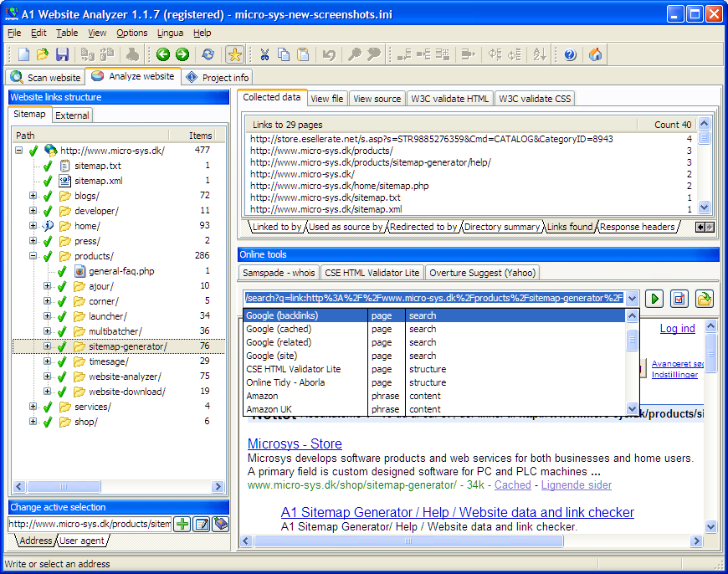Click the green back arrow icon
The height and width of the screenshot is (574, 728).
coord(162,54)
